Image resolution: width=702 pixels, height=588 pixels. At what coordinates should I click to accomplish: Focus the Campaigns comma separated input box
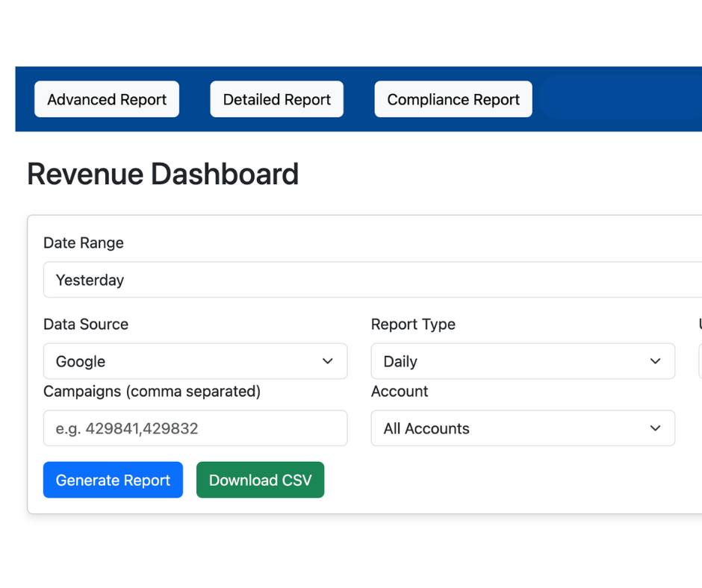[195, 428]
